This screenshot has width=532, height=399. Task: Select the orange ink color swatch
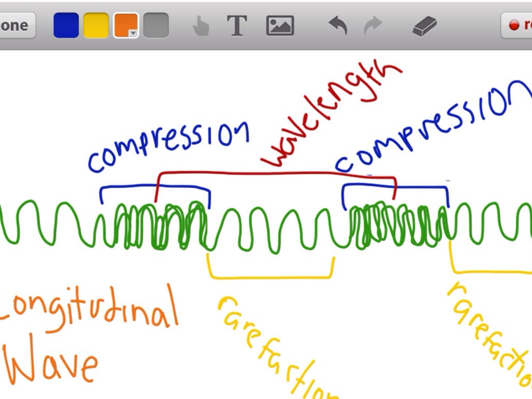point(125,24)
